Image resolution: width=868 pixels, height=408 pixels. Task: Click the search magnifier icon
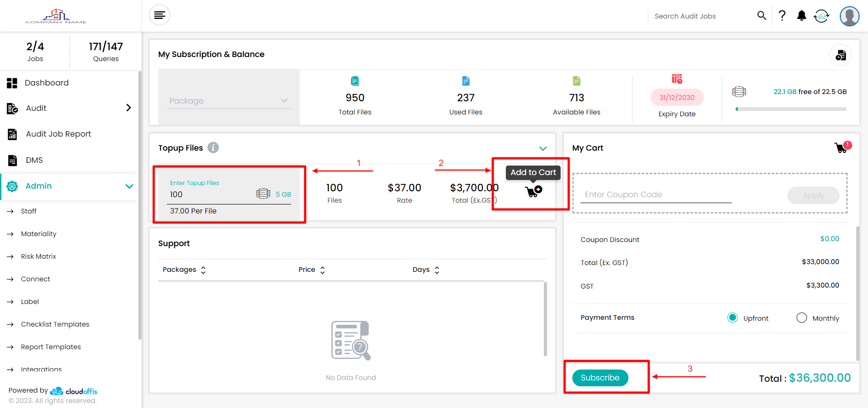762,16
